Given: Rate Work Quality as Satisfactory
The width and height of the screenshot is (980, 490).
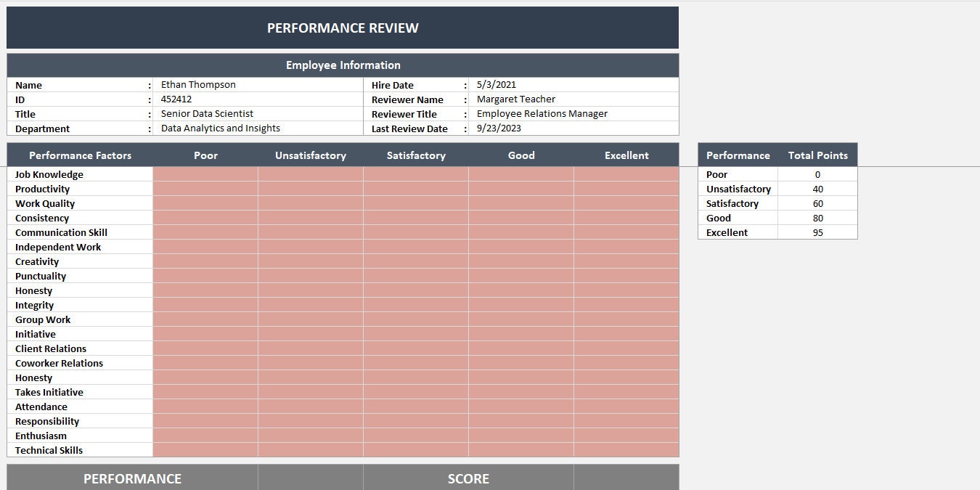Looking at the screenshot, I should tap(415, 203).
